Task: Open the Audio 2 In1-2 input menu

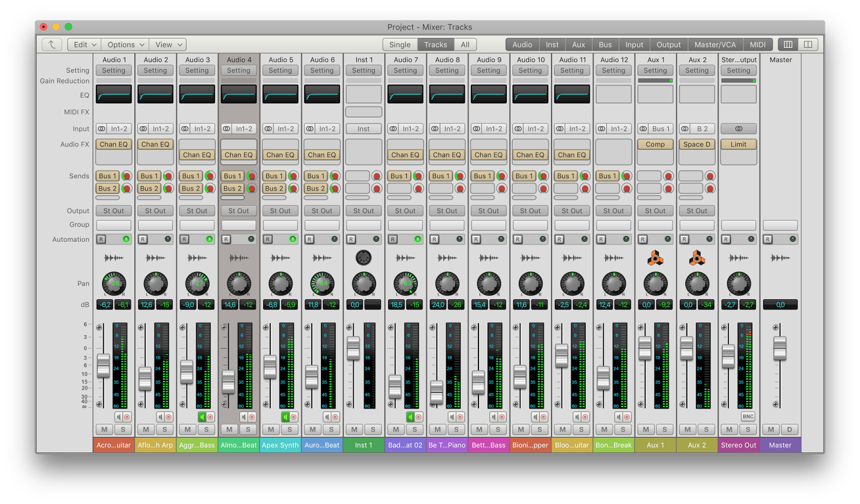Action: tap(161, 129)
